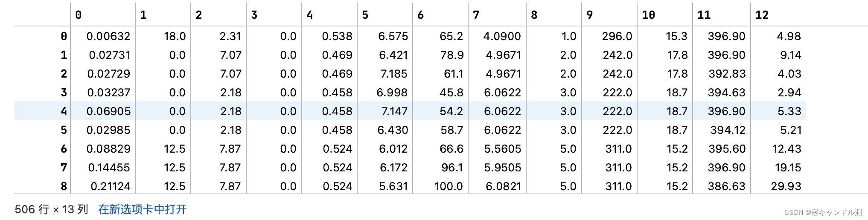The image size is (868, 220).
Task: Select column header 10
Action: (x=648, y=15)
